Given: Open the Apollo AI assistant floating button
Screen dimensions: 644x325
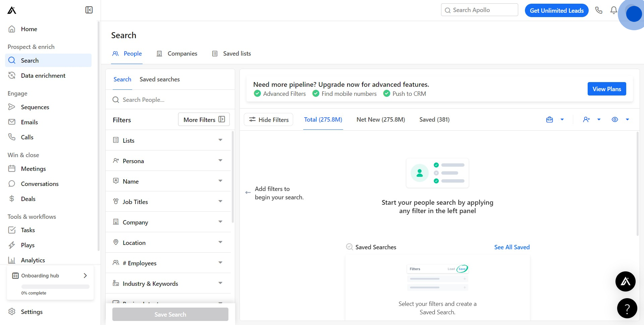Looking at the screenshot, I should tap(625, 281).
